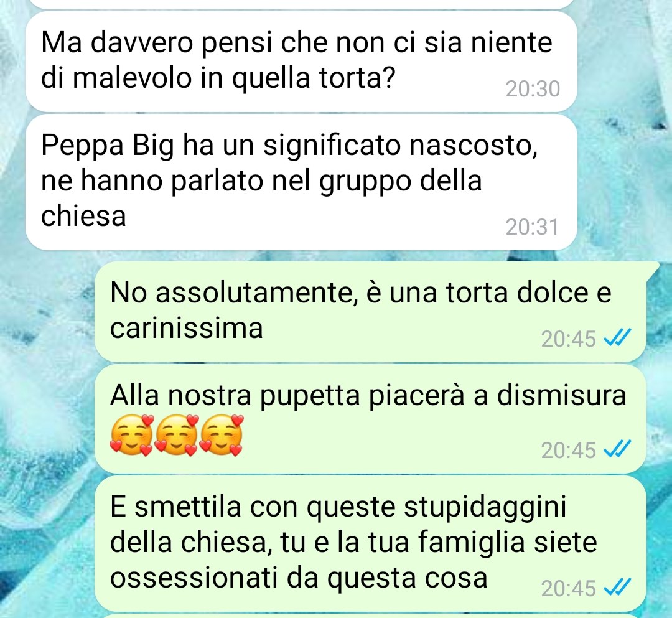Tap the words 'malevolo in quella torta?'

pos(233,78)
